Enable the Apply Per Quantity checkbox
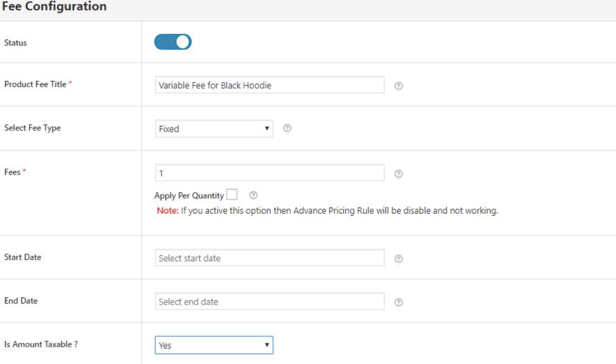The height and width of the screenshot is (364, 616). coord(232,195)
